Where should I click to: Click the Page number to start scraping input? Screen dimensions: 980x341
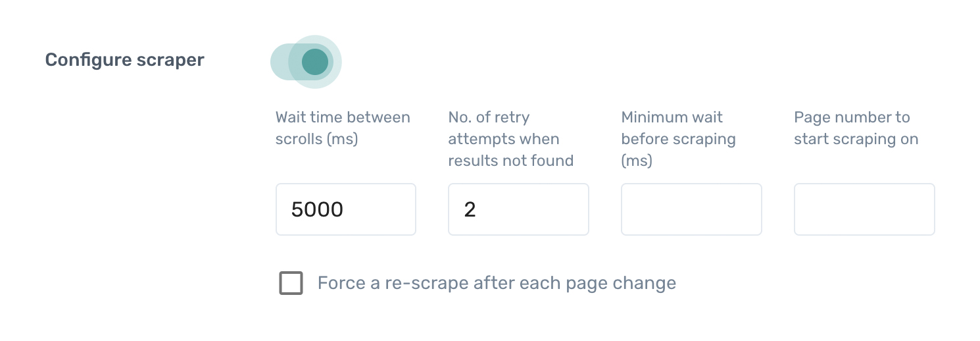[x=864, y=209]
